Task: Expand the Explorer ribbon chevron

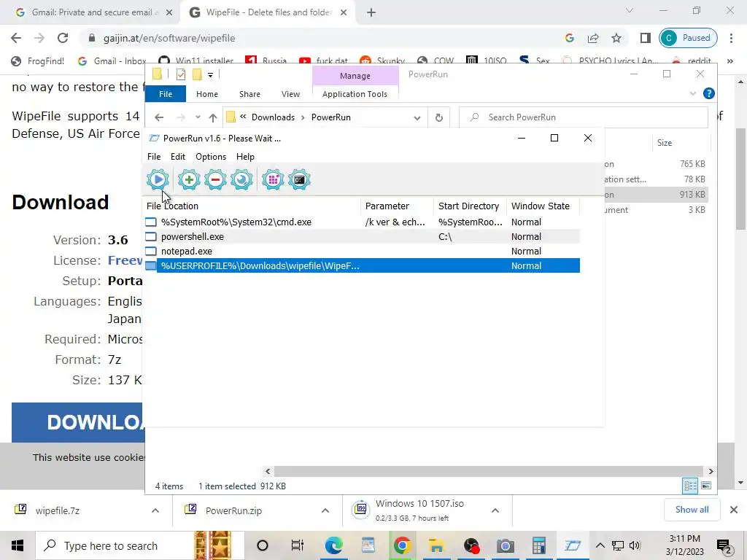Action: [693, 94]
